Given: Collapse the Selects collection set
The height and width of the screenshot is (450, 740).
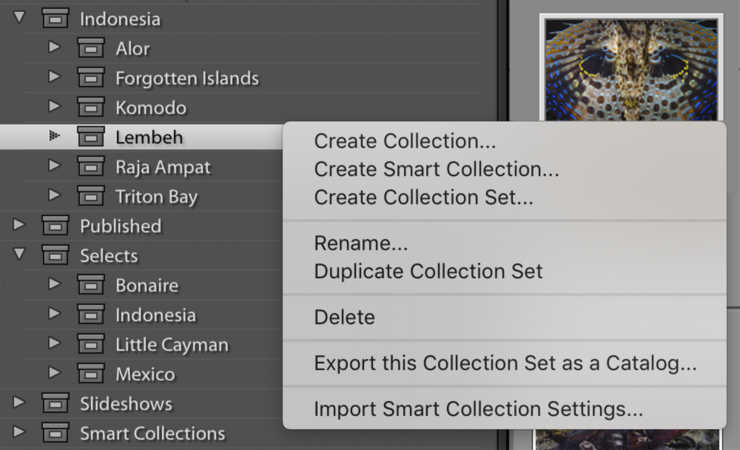Looking at the screenshot, I should [19, 255].
